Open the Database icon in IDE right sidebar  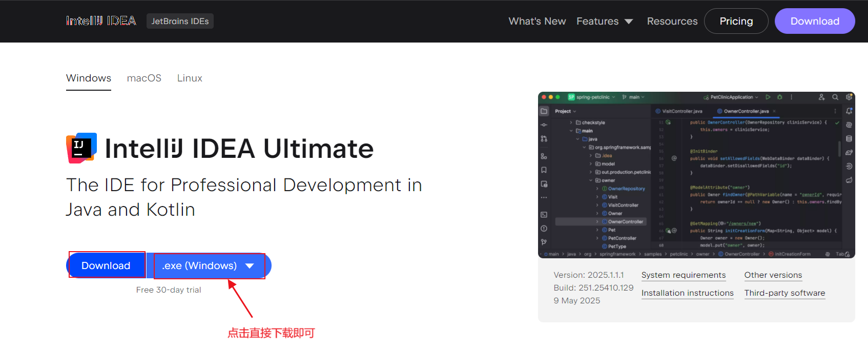coord(849,139)
